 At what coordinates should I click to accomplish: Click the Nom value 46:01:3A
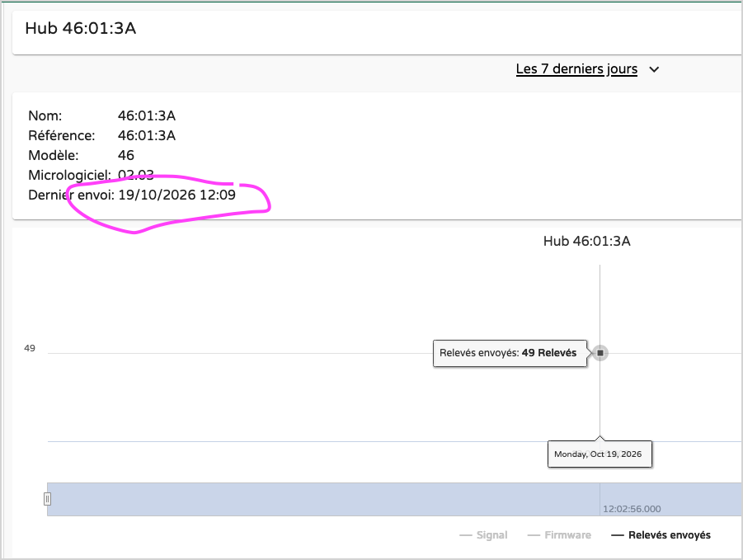[147, 115]
